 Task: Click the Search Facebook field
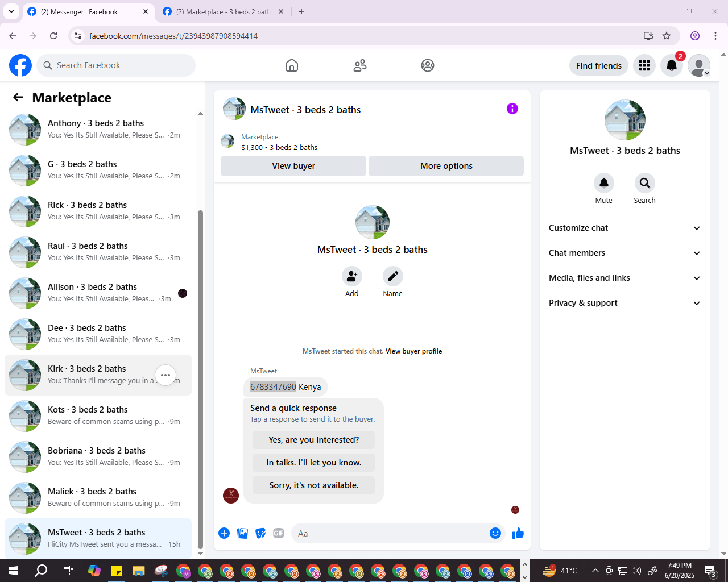[116, 65]
